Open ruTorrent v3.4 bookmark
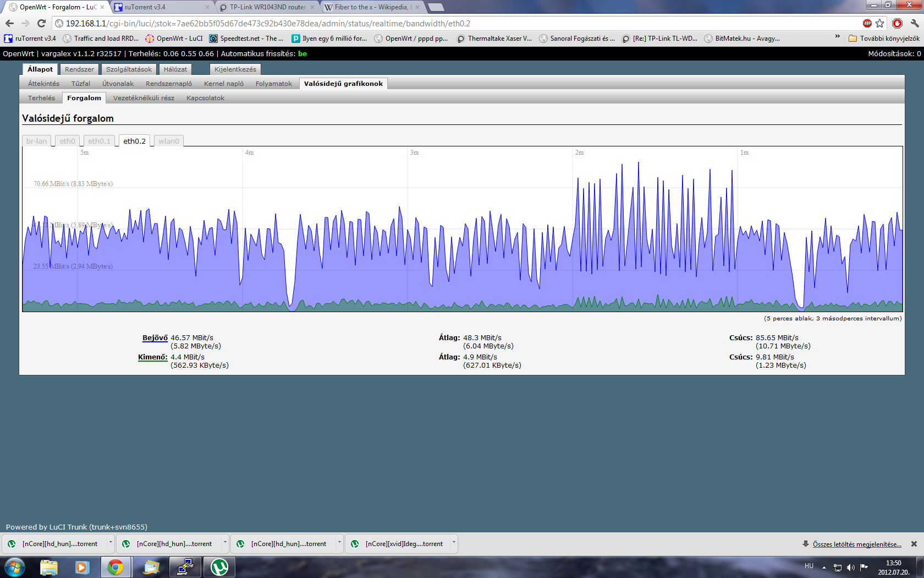The image size is (924, 578). (30, 39)
